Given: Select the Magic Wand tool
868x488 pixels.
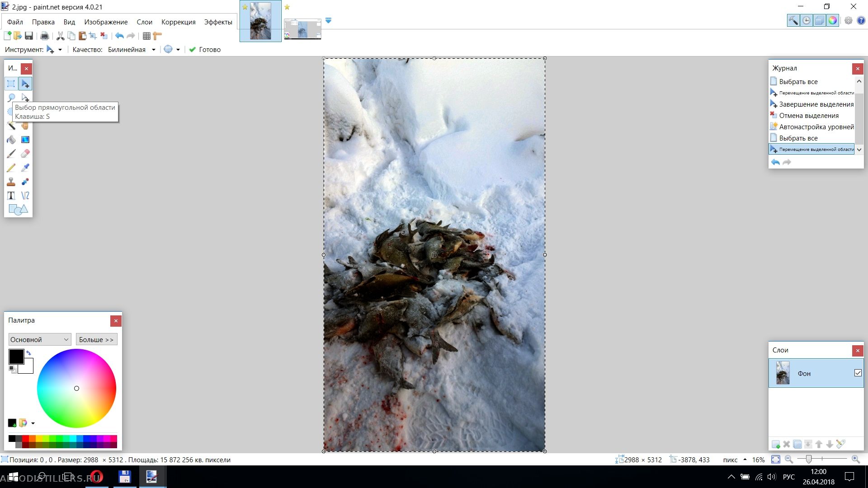Looking at the screenshot, I should (x=11, y=126).
